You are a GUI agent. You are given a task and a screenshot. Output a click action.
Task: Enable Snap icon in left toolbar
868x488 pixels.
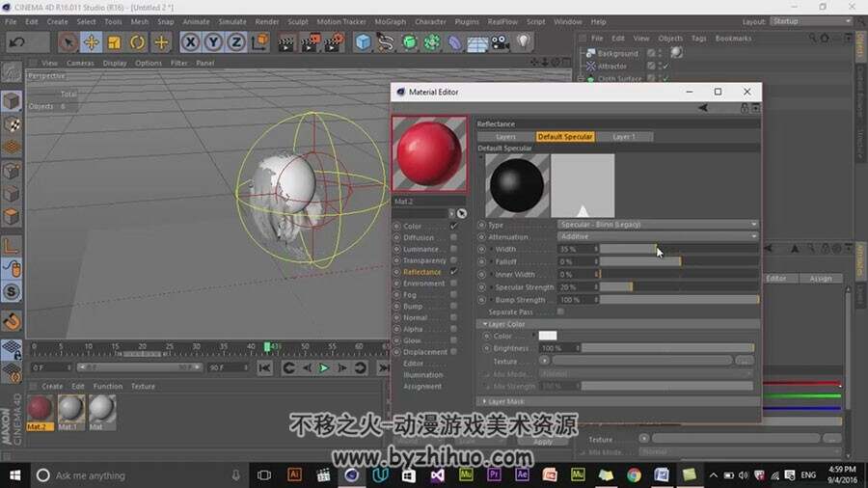coord(12,291)
